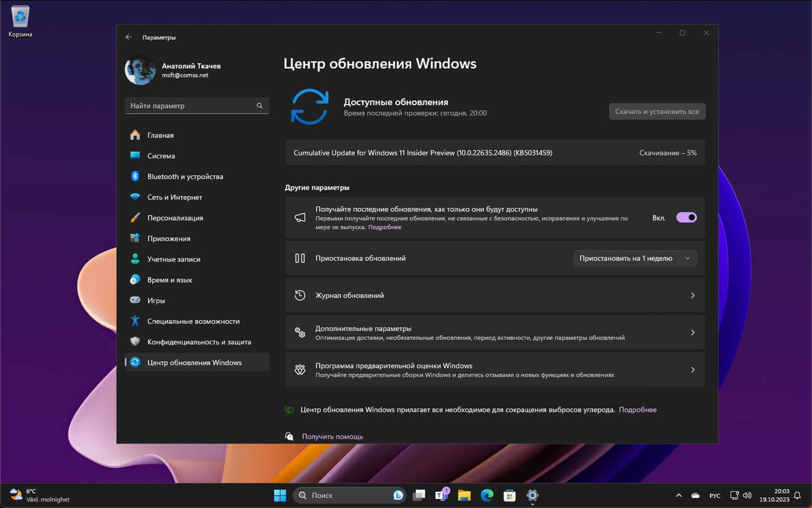Image resolution: width=812 pixels, height=508 pixels.
Task: Open the Windows Start menu
Action: point(280,495)
